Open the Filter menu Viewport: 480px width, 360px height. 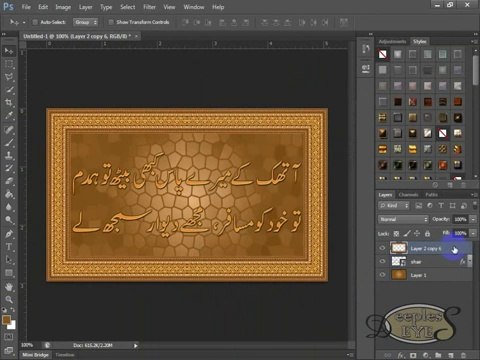[149, 7]
